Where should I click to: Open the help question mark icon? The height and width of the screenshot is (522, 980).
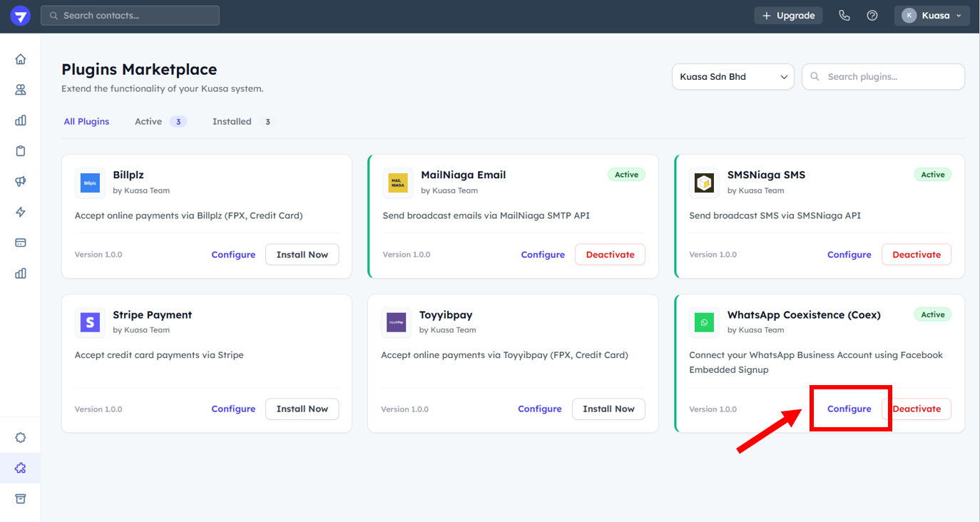872,16
